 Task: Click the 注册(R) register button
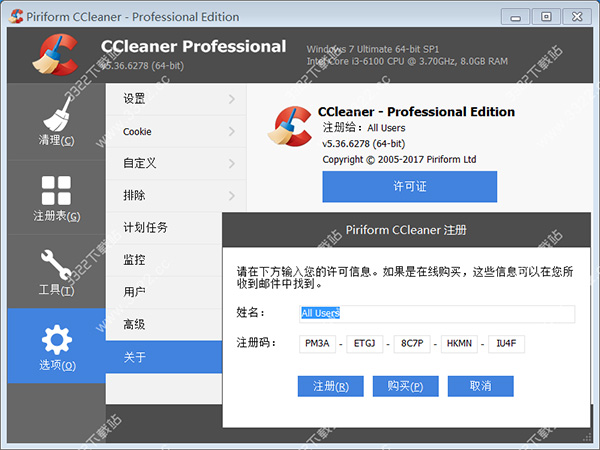point(331,386)
